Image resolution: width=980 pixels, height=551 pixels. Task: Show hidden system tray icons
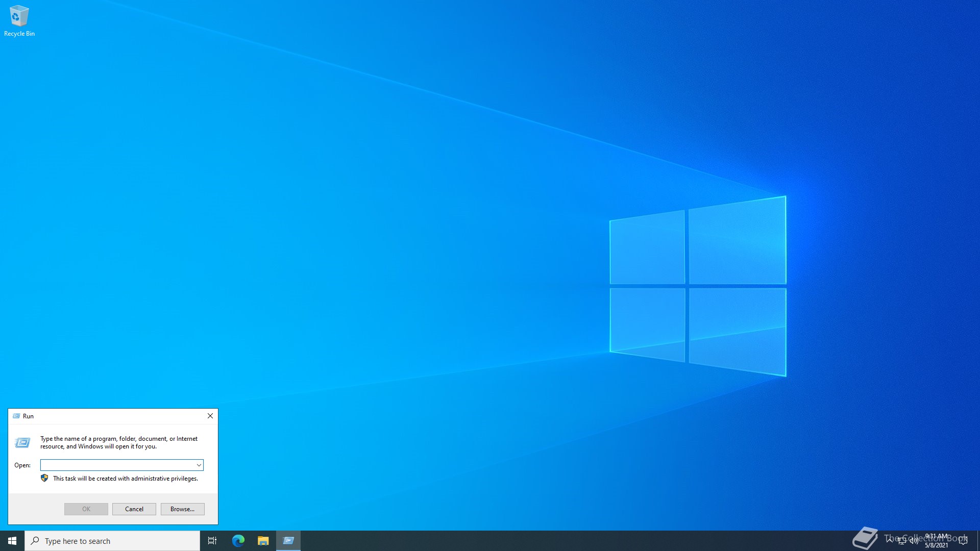click(x=890, y=540)
